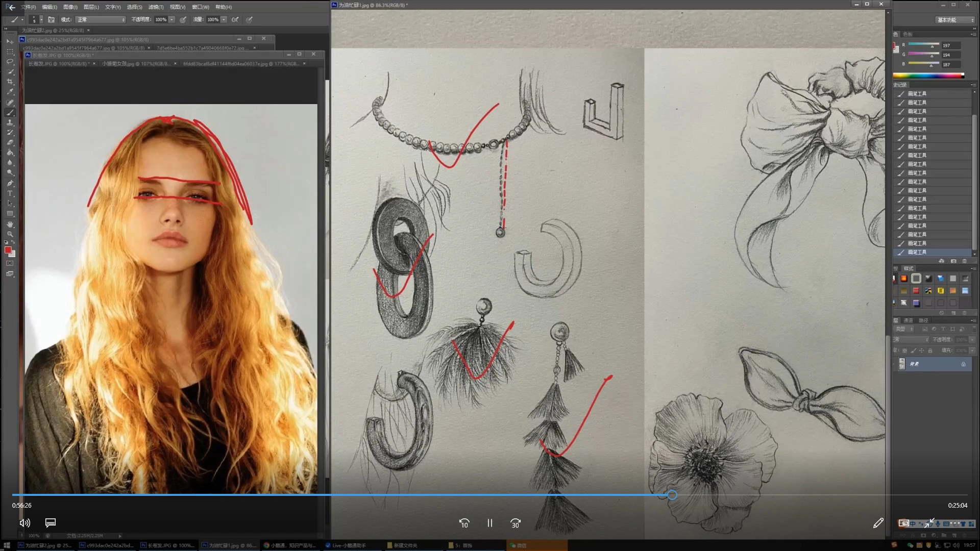Select the Clone Stamp tool

[x=10, y=122]
